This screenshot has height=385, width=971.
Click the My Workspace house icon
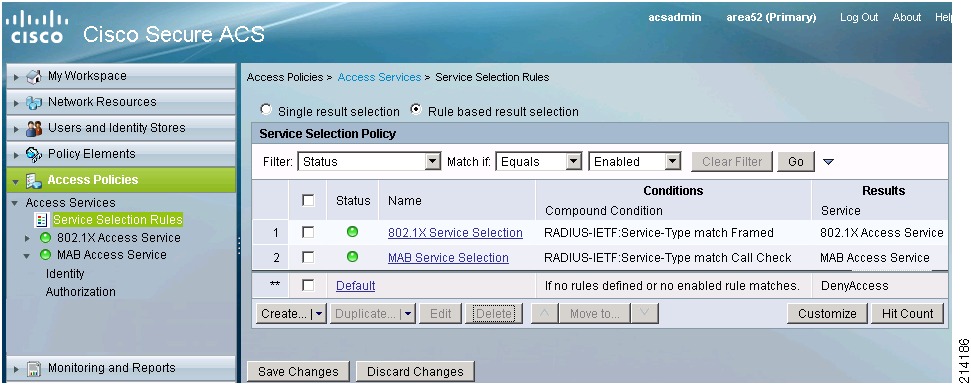[33, 77]
